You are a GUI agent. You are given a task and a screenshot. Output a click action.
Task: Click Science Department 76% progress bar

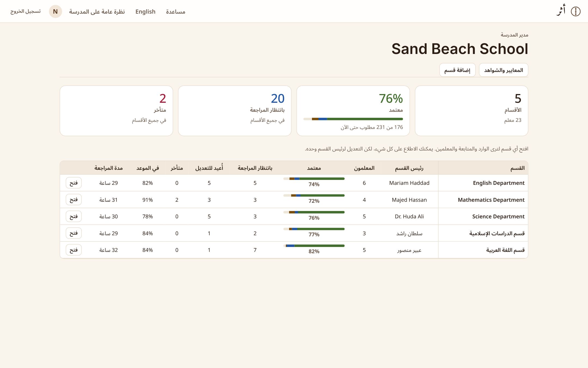click(x=314, y=212)
